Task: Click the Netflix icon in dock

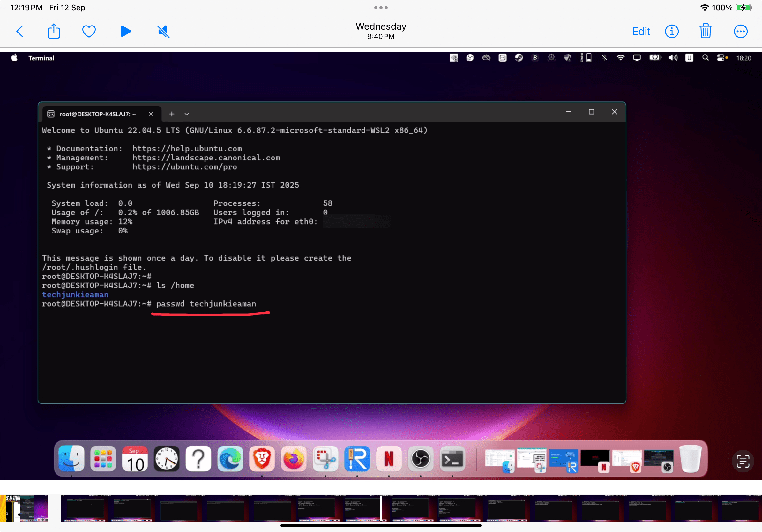Action: point(389,459)
